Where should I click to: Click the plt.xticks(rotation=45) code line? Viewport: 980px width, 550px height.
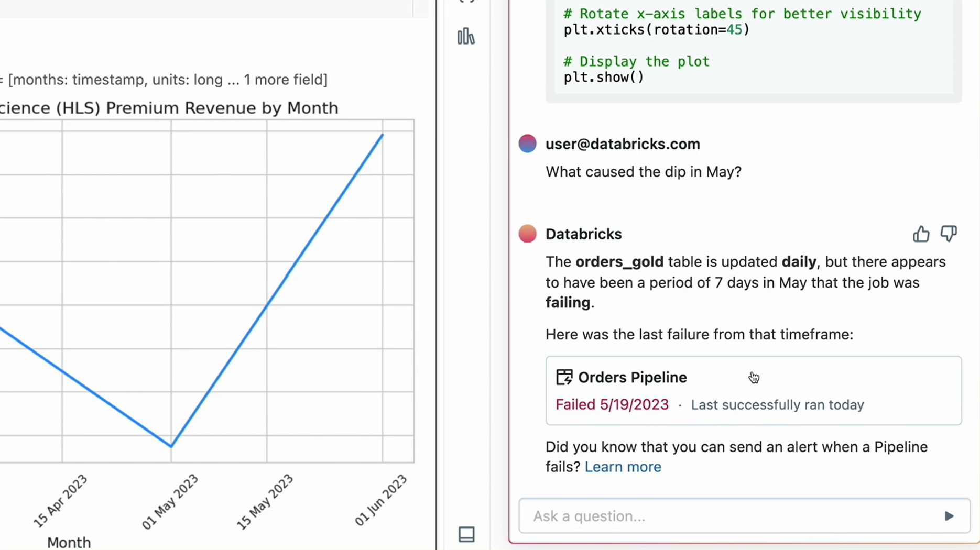click(x=657, y=30)
